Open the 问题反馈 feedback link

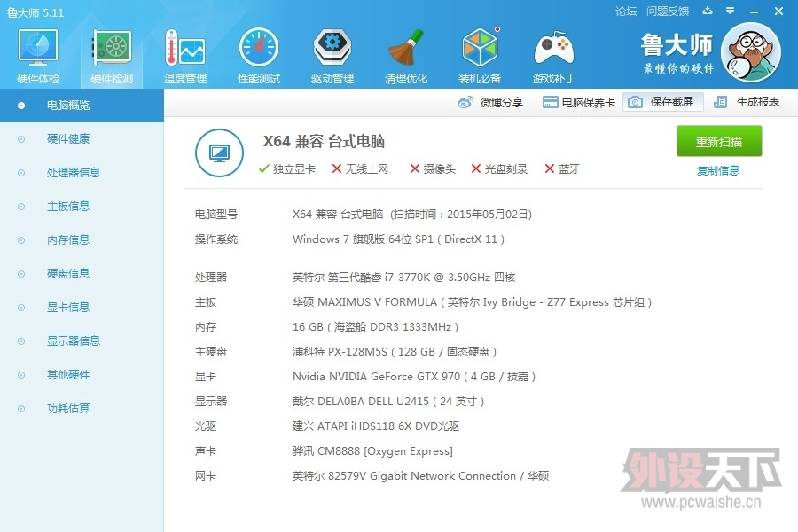pyautogui.click(x=667, y=12)
